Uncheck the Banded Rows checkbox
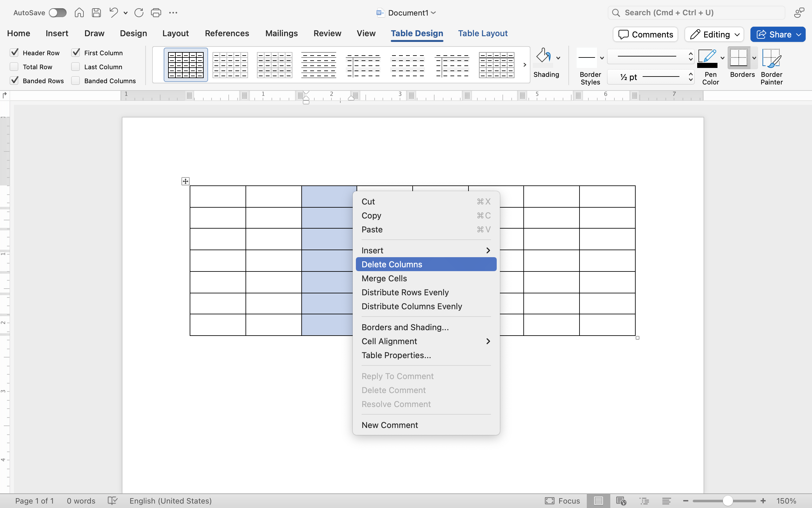812x508 pixels. tap(14, 81)
